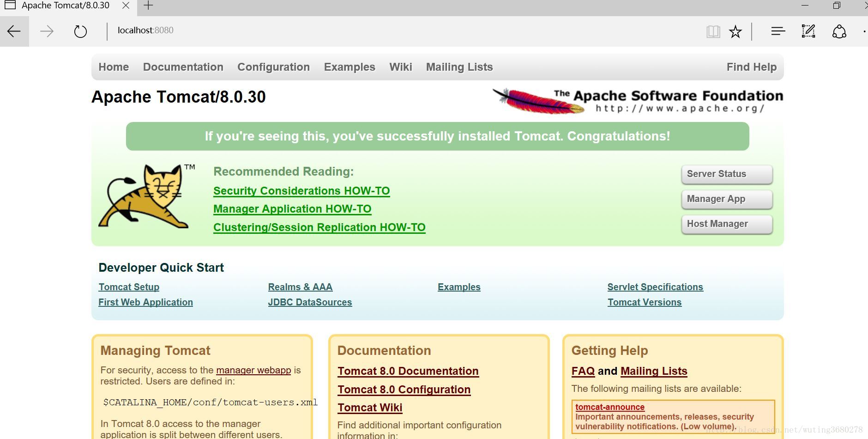Open Clustering/Session Replication HOW-TO link
Screen dimensions: 868x439
[319, 227]
